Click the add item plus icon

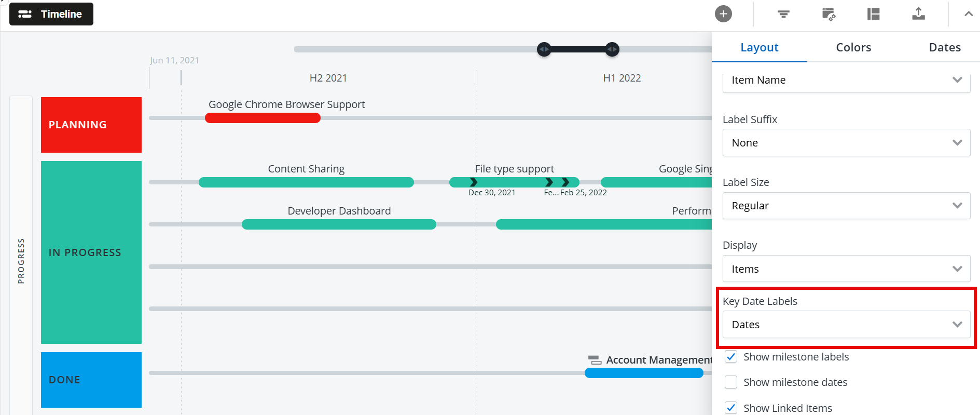pos(723,14)
